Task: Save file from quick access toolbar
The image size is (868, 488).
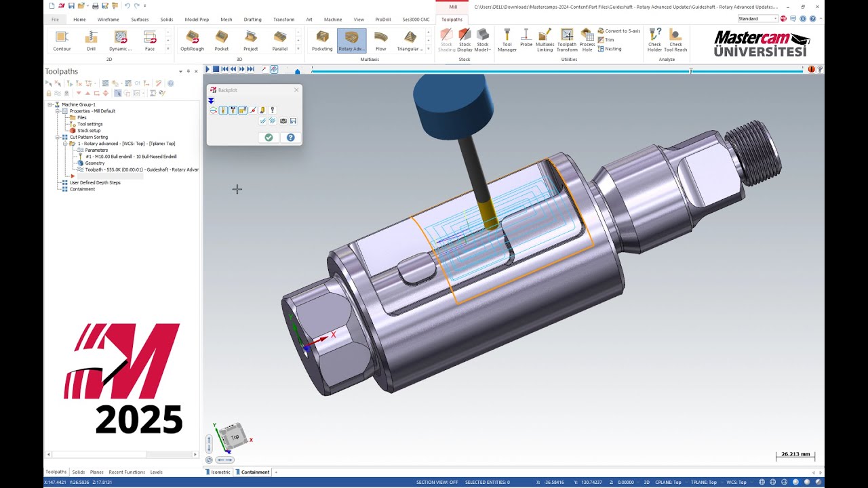Action: 71,5
